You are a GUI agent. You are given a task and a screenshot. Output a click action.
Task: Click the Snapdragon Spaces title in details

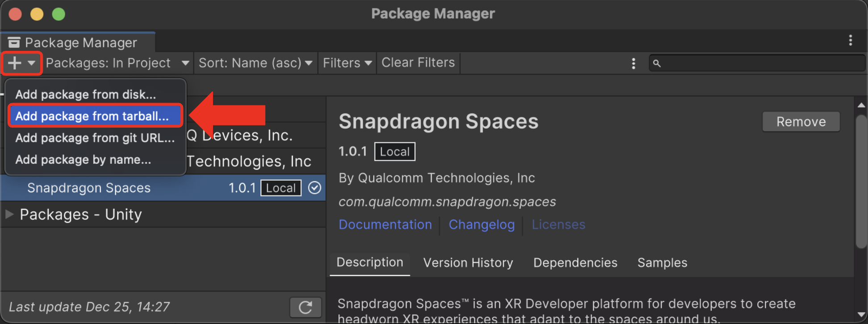click(x=438, y=121)
